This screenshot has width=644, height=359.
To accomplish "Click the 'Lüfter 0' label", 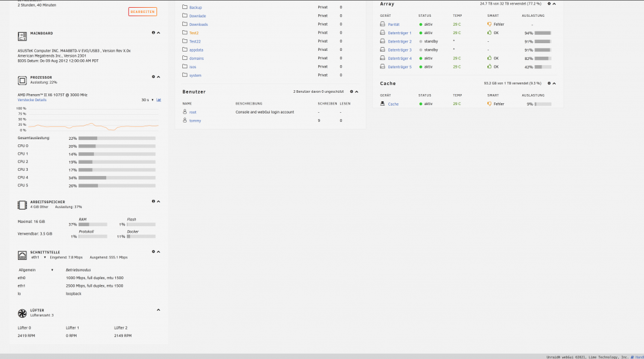I will 24,328.
